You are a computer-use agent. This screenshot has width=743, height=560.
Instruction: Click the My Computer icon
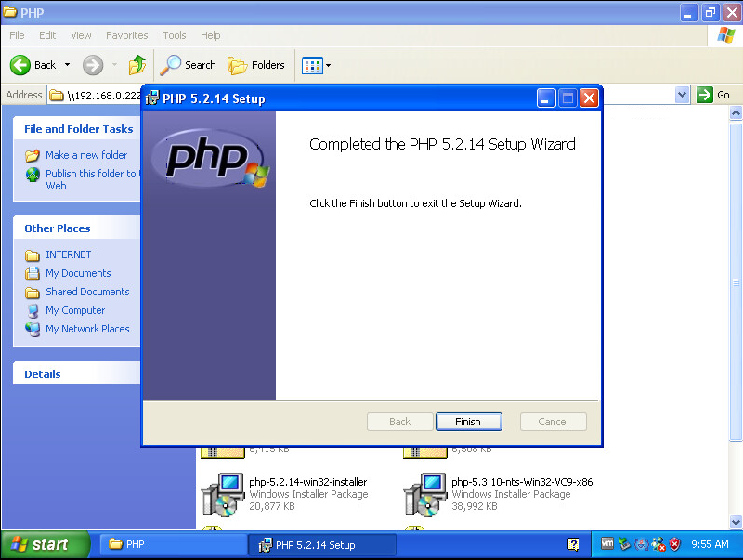point(33,311)
